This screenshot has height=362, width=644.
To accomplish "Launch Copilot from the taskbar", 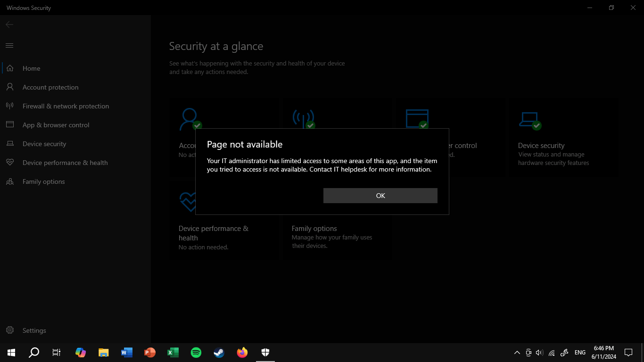I will pos(81,352).
